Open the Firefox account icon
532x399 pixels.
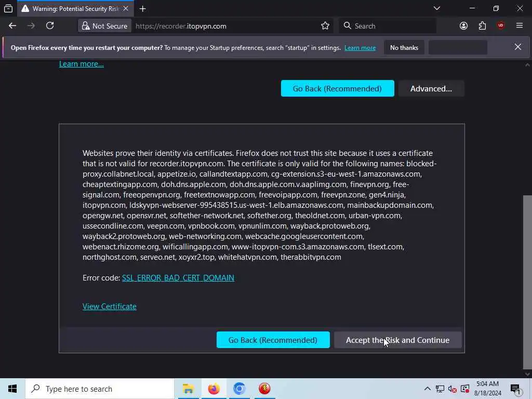pos(463,26)
